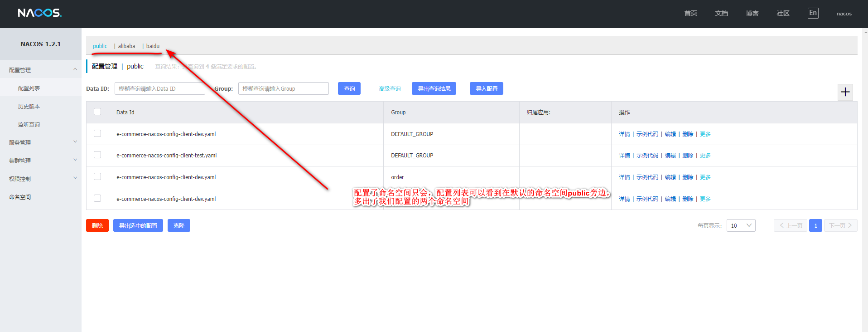This screenshot has height=332, width=868.
Task: Click the 查询 button
Action: (349, 88)
